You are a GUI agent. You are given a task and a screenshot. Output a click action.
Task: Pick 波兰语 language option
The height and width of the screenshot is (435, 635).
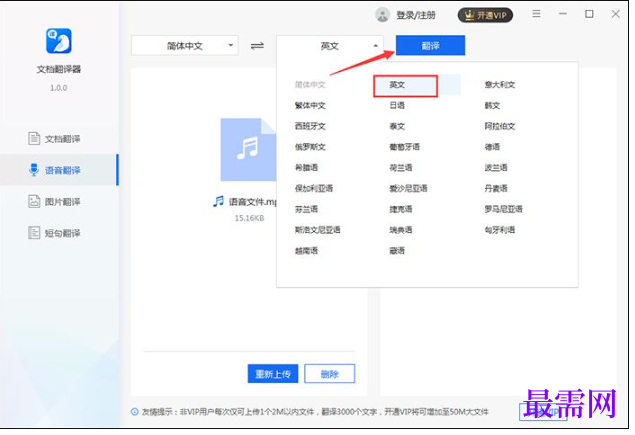[x=496, y=168]
